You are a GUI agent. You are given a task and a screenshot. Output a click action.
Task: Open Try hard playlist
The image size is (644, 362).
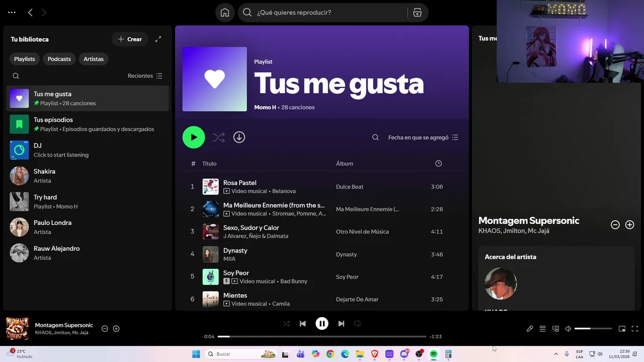point(88,202)
